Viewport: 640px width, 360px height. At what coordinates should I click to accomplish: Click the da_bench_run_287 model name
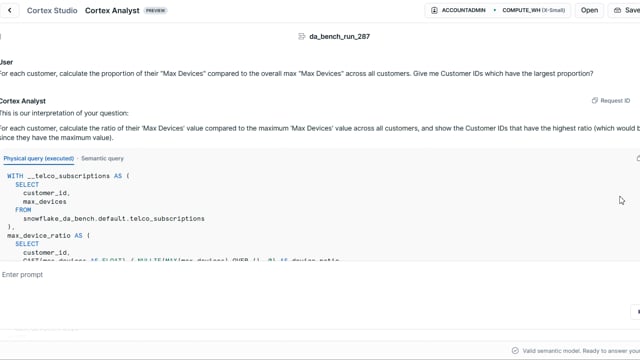coord(339,36)
